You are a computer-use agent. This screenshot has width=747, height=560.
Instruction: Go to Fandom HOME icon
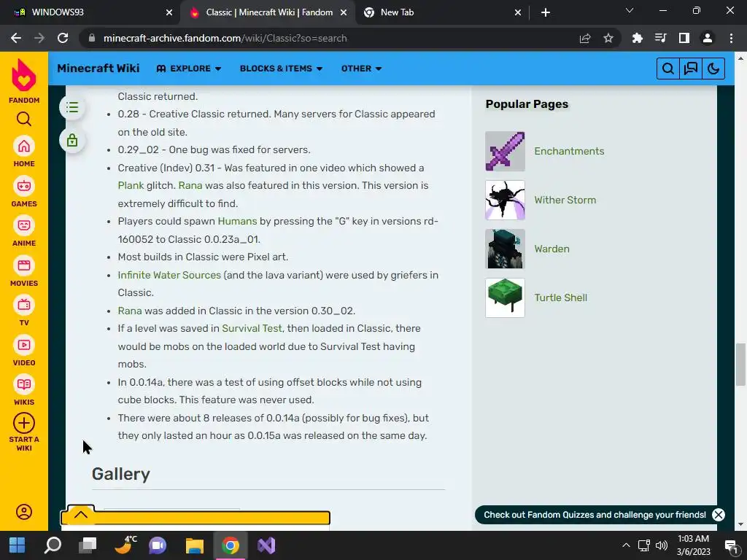click(24, 147)
